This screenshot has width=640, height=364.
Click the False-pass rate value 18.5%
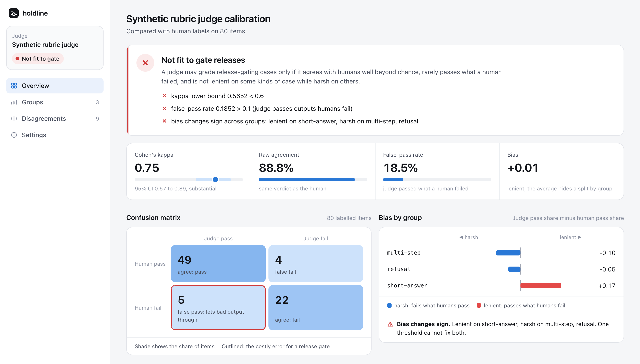[x=400, y=168]
